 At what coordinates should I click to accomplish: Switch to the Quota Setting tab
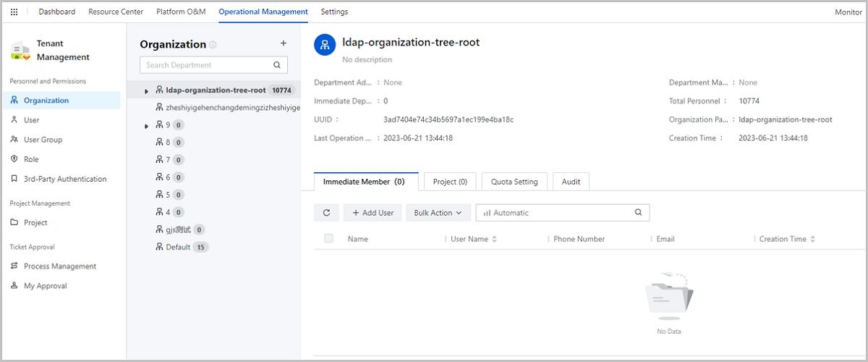514,182
